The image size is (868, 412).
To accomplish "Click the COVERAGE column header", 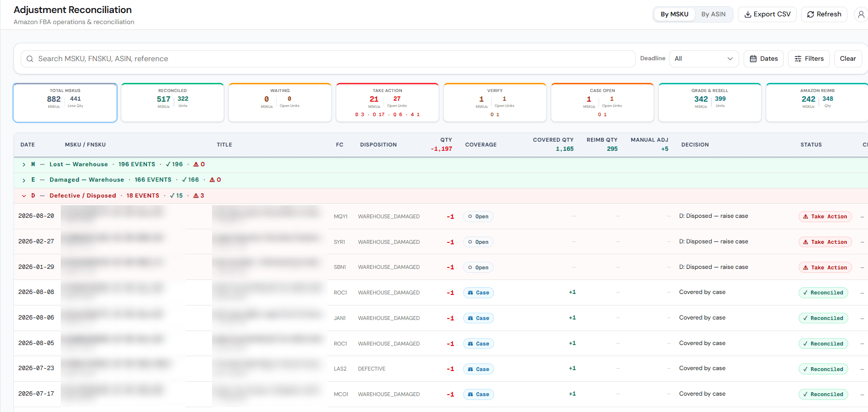I will tap(481, 145).
